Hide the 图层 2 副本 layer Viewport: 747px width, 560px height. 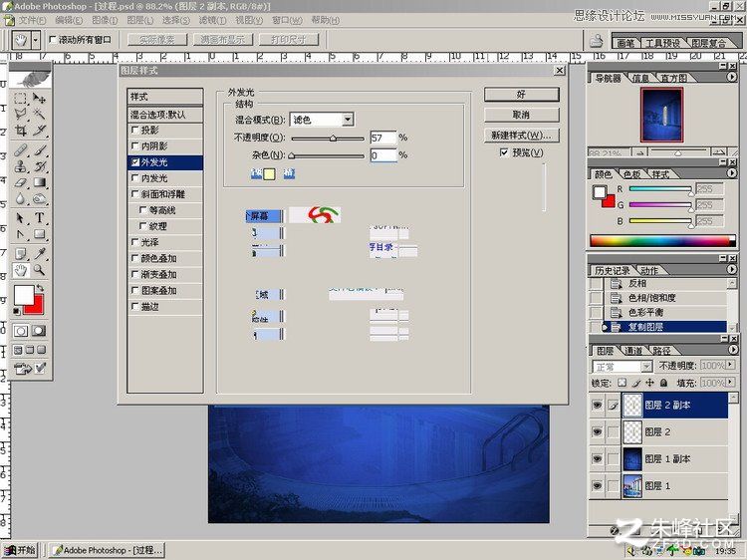pyautogui.click(x=597, y=406)
